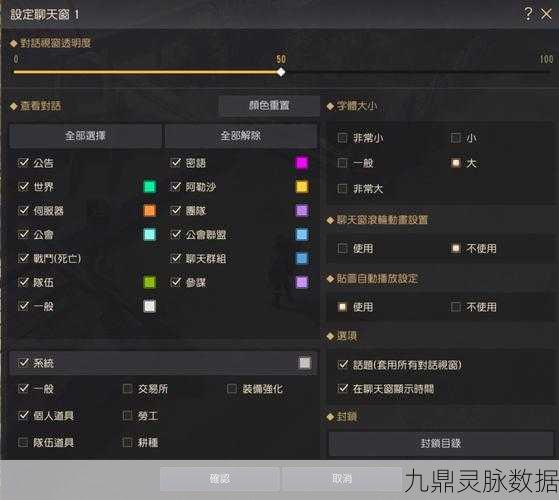Reset colors with 顏色重置 button
Screen dimensions: 559x500
click(269, 105)
